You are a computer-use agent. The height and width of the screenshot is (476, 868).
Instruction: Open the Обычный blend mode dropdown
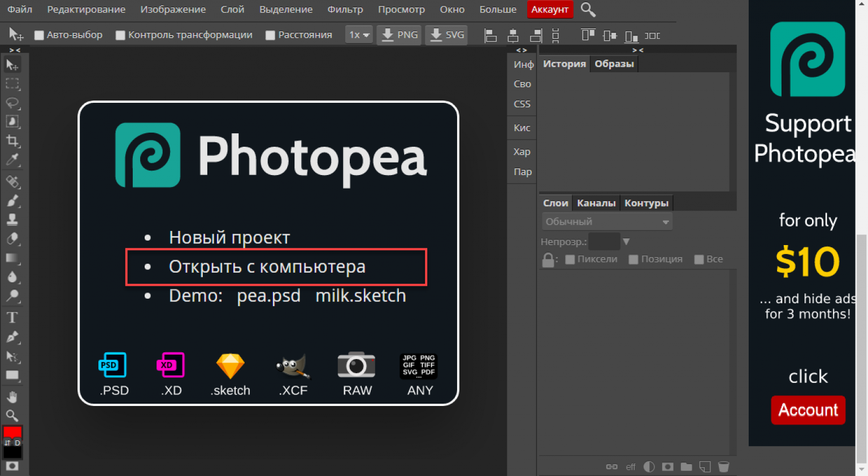[x=607, y=222]
